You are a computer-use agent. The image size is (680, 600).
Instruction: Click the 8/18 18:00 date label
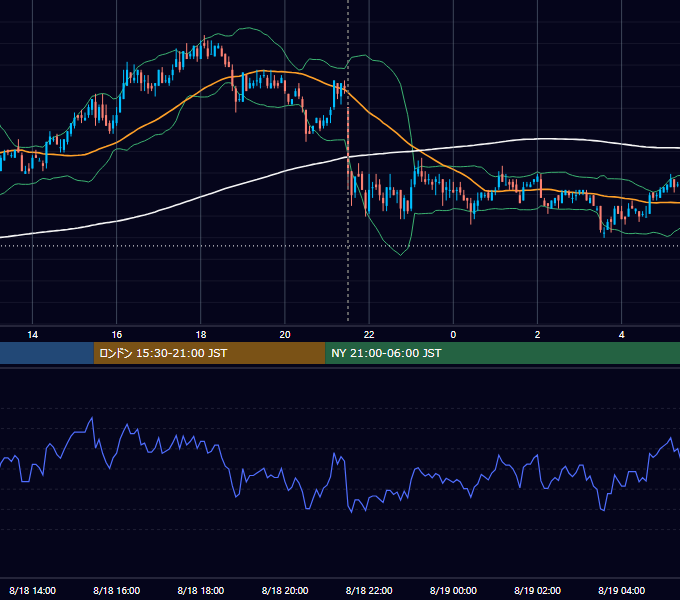coord(201,591)
